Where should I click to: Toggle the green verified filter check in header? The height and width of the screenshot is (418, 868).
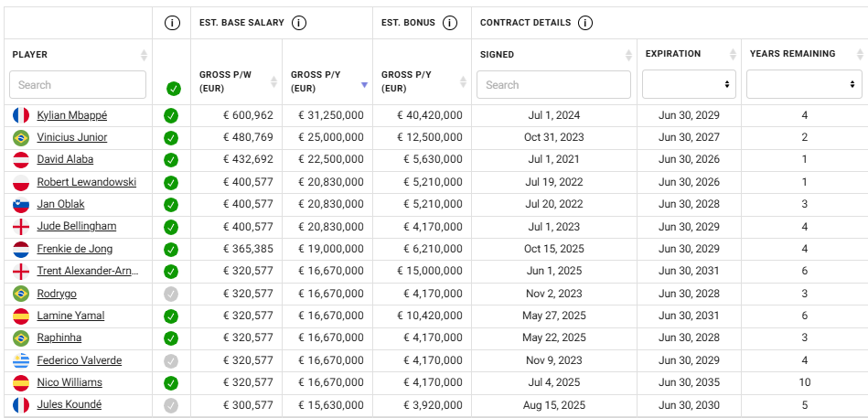[x=173, y=89]
